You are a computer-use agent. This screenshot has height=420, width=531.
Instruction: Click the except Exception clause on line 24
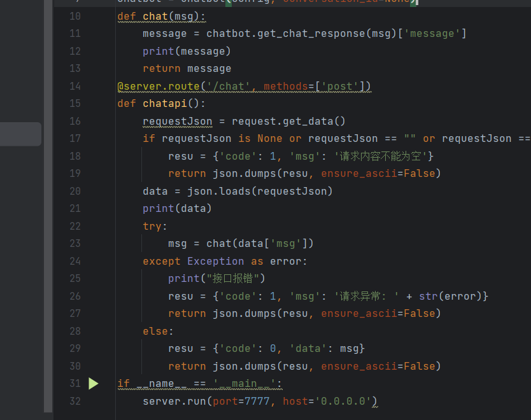click(x=197, y=261)
